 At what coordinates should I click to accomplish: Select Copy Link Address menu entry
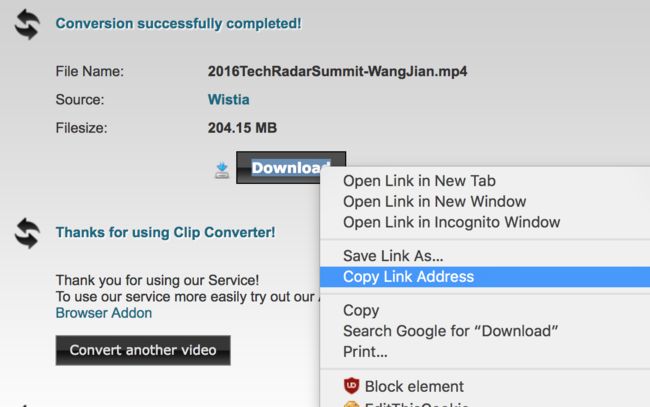[485, 277]
